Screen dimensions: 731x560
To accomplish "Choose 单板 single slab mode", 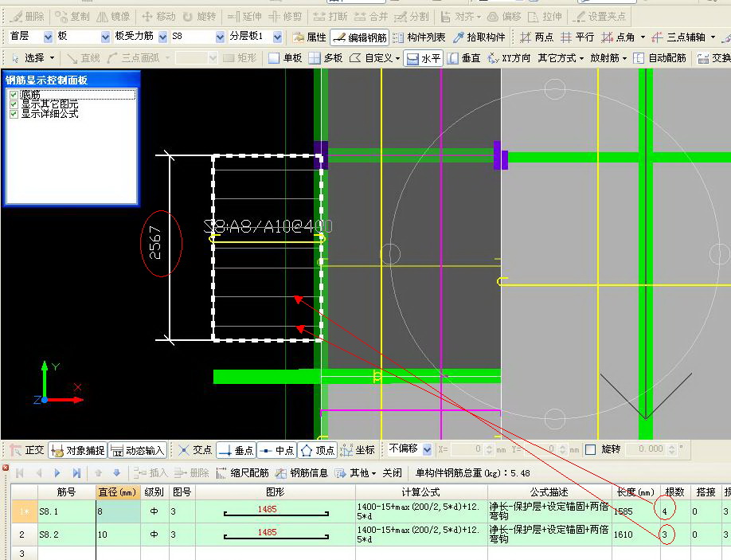I will click(285, 58).
